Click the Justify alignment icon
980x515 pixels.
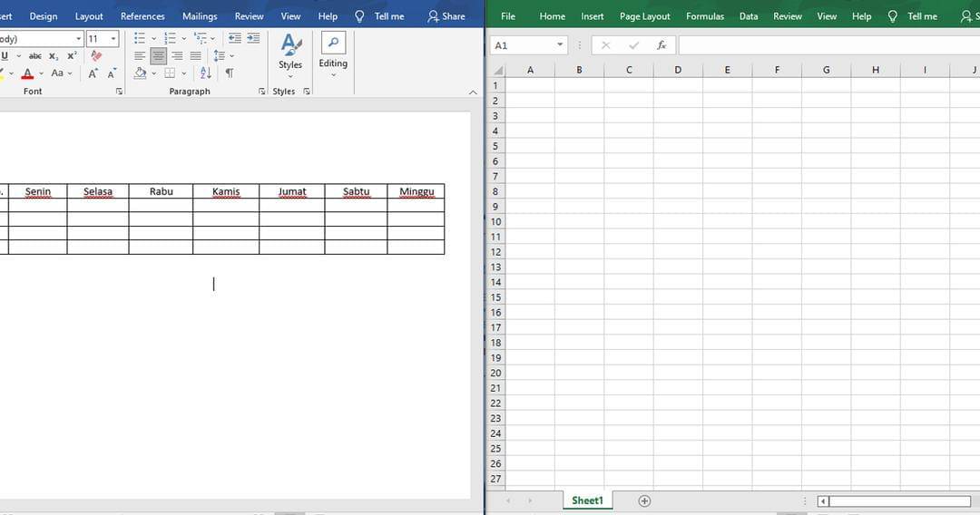[195, 55]
